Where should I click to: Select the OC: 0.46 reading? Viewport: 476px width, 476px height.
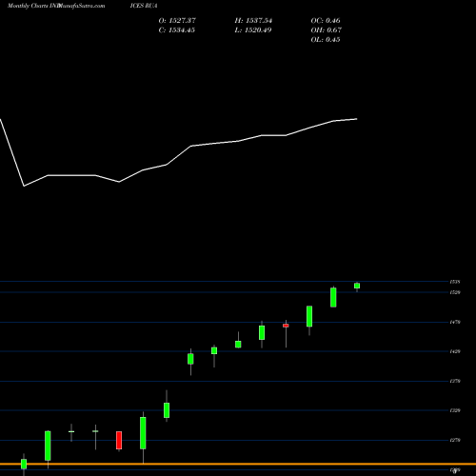326,21
